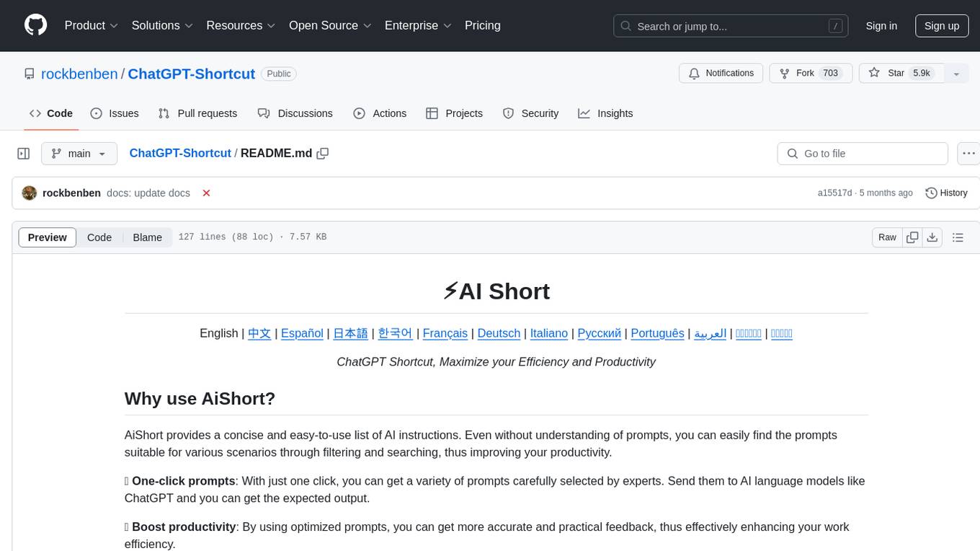Image resolution: width=980 pixels, height=551 pixels.
Task: Switch README to Italiano
Action: pos(549,333)
